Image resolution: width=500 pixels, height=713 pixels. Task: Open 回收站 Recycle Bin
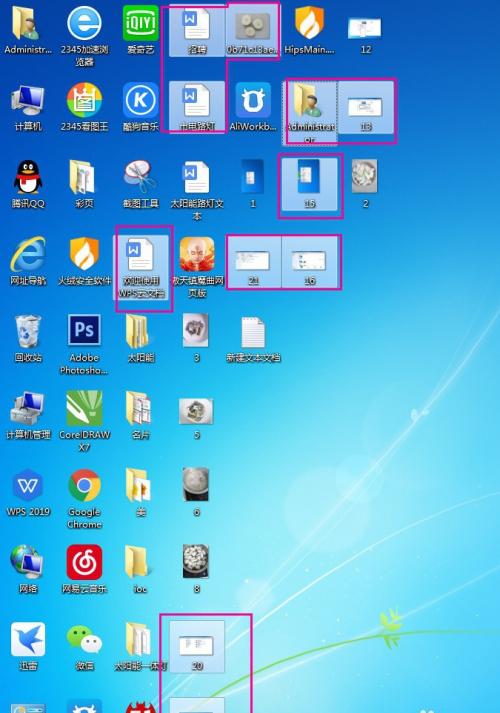pos(28,338)
